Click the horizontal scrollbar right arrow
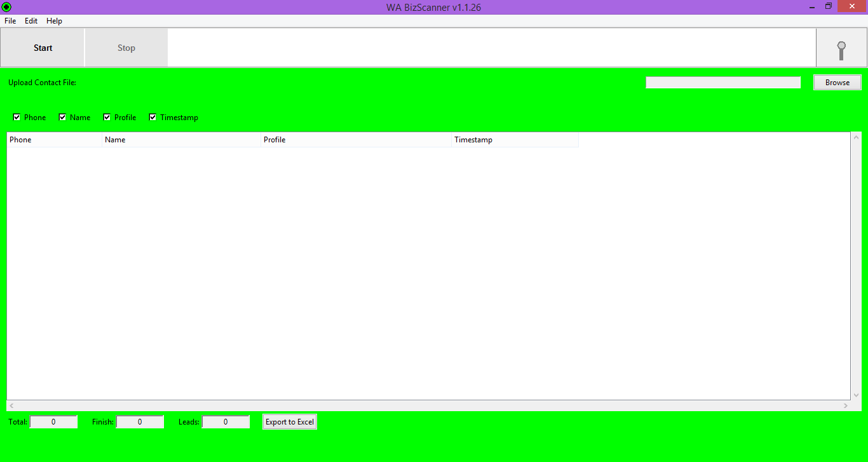868x462 pixels. pos(845,405)
